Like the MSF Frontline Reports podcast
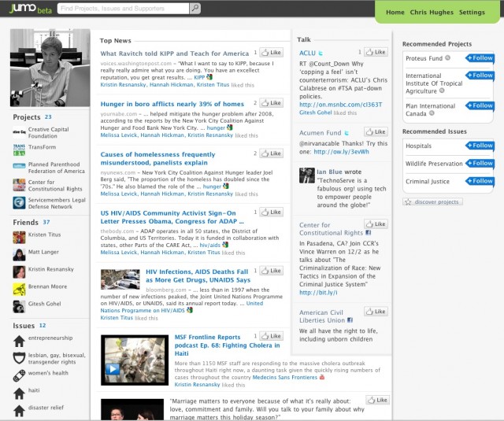Viewport: 504px width, 421px height. [x=271, y=336]
